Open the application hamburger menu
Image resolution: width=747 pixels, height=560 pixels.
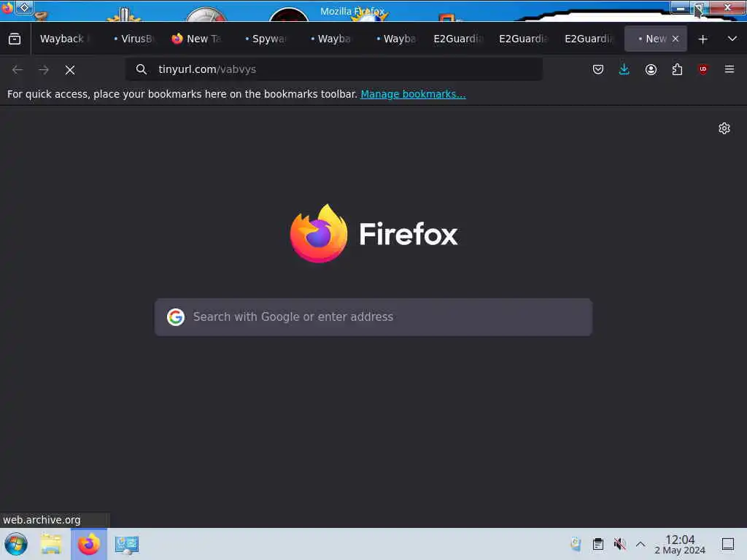click(729, 69)
